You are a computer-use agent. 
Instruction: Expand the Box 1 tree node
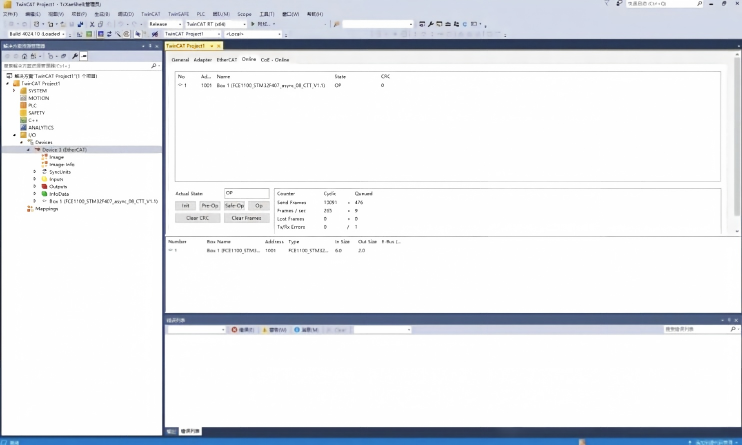(35, 201)
